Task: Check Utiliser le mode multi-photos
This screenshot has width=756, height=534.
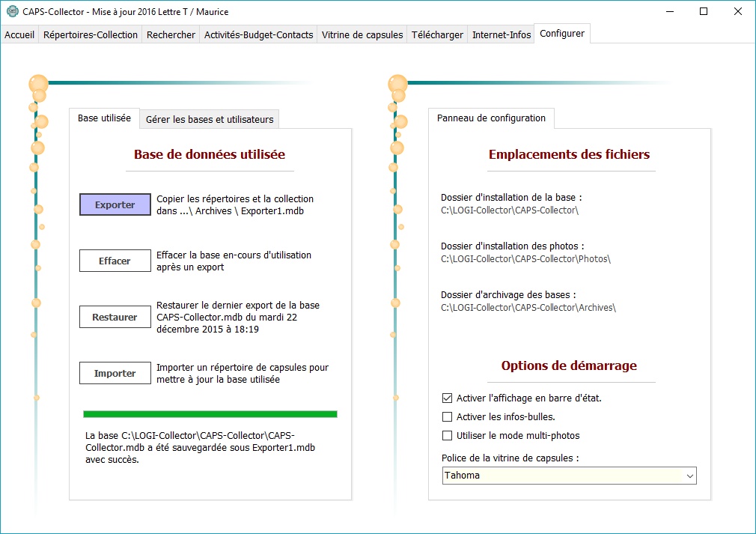Action: pos(448,436)
